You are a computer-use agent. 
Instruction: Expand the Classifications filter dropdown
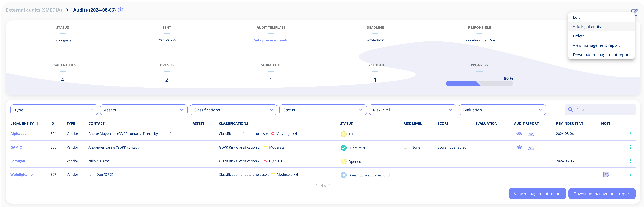tap(233, 110)
